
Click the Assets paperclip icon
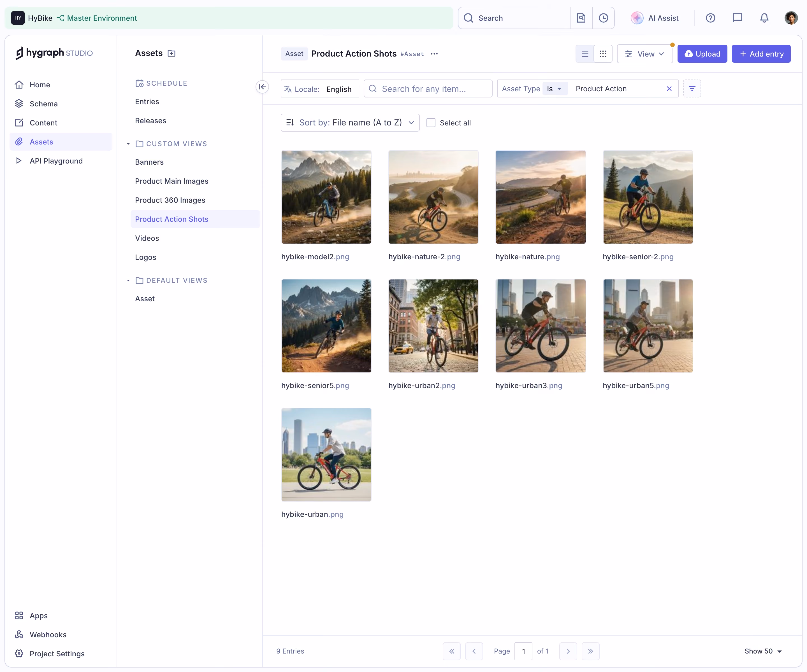[19, 142]
